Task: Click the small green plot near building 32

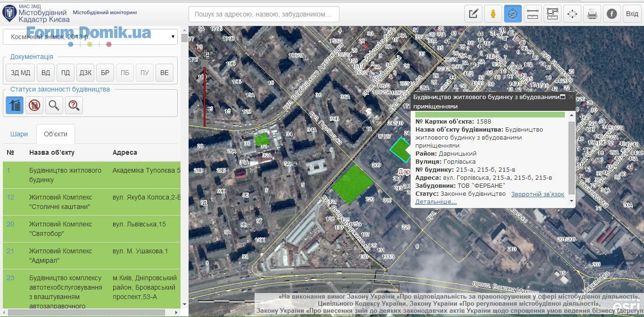Action: (261, 139)
